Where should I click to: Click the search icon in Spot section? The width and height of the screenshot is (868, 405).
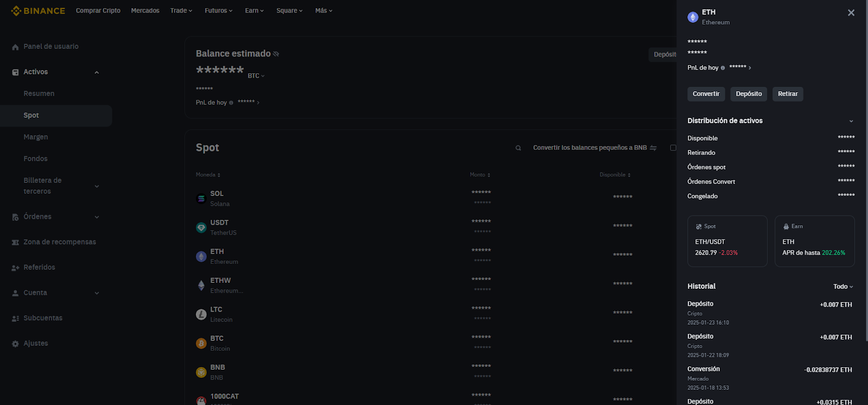(x=518, y=148)
